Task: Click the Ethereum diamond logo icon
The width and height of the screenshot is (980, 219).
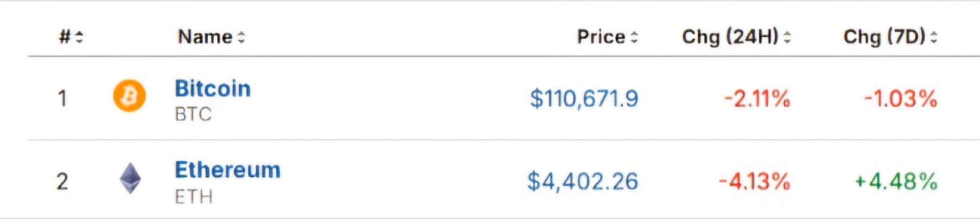Action: pos(130,178)
